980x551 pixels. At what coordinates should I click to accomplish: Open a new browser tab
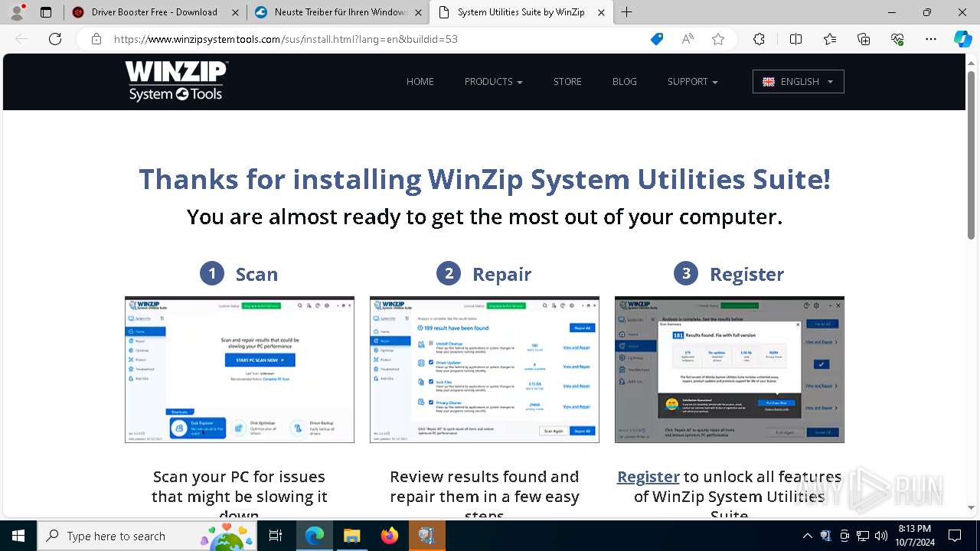pyautogui.click(x=626, y=12)
